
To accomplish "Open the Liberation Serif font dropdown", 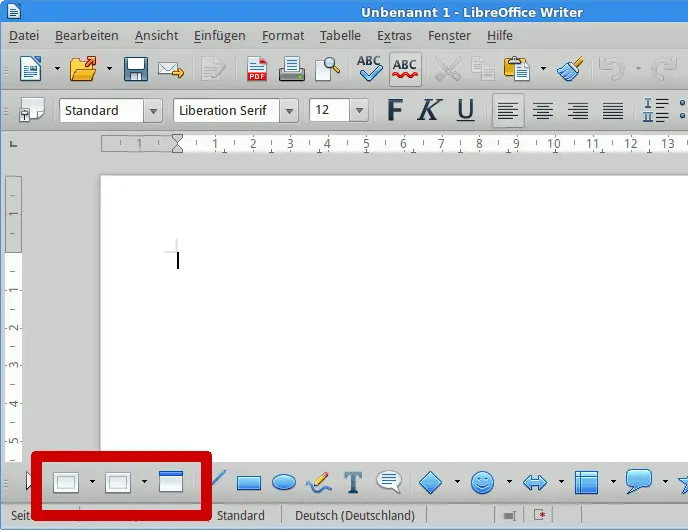I will point(289,111).
